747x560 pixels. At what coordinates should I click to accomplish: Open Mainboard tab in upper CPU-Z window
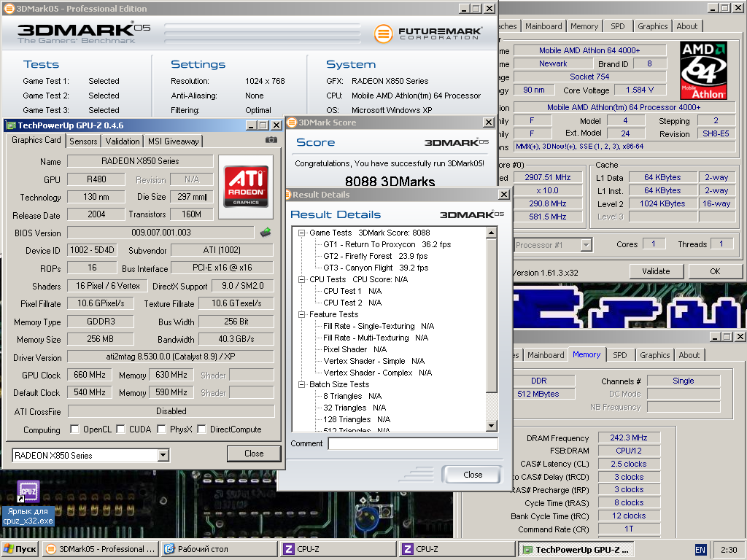click(543, 26)
